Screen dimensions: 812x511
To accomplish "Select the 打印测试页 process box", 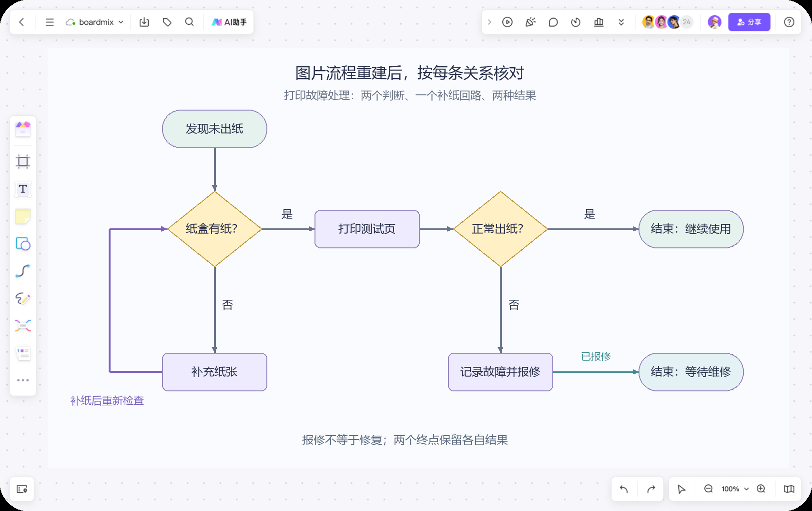I will tap(367, 229).
